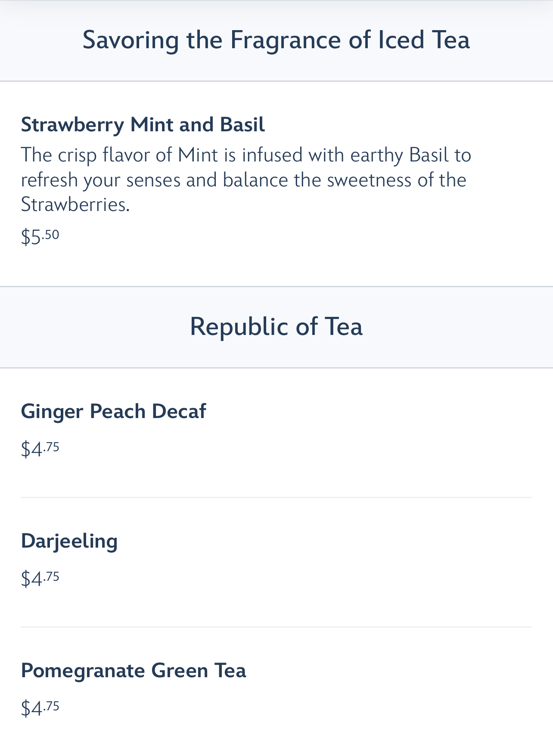Screen dimensions: 553x756
Task: Open the Pomegranate Green Tea item
Action: [133, 670]
